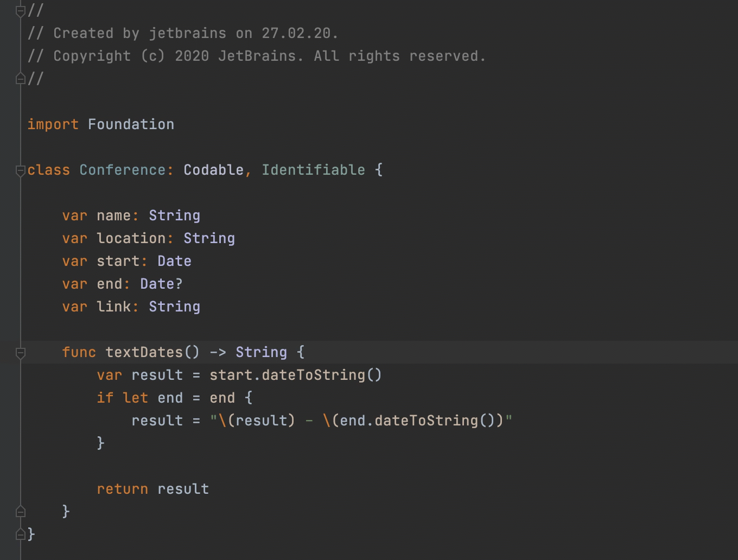Viewport: 738px width, 560px height.
Task: Collapse the Conference class fold toggle
Action: tap(21, 170)
